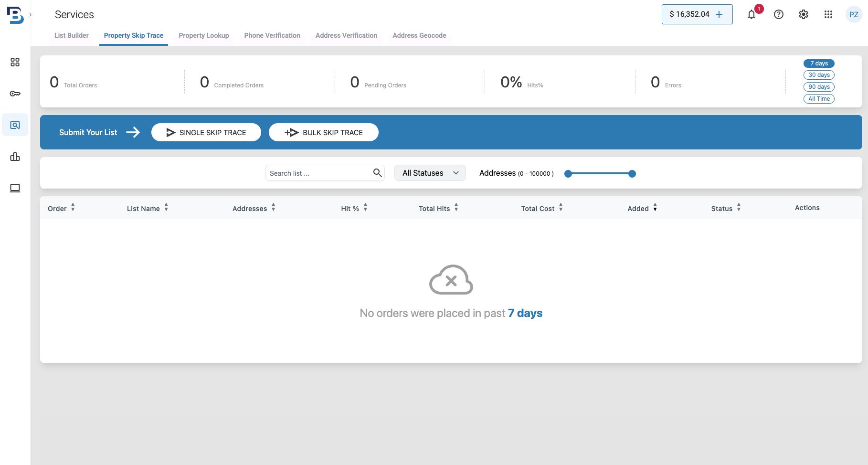Open the apps grid menu icon

828,15
